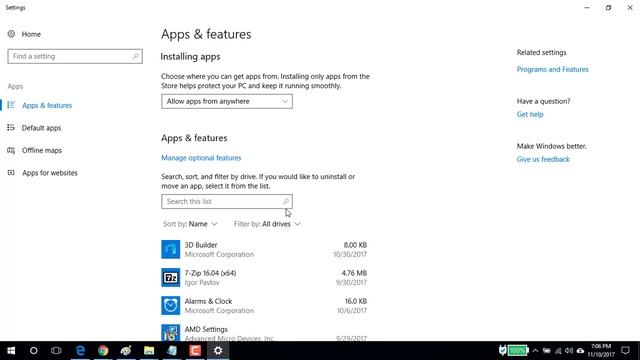
Task: Click the 4.76 MB size value
Action: 354,273
